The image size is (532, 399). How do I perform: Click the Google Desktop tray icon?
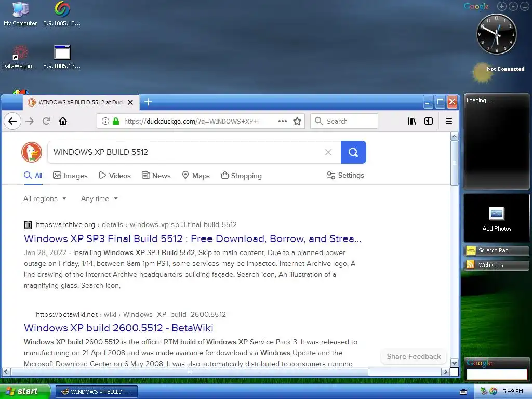[494, 391]
